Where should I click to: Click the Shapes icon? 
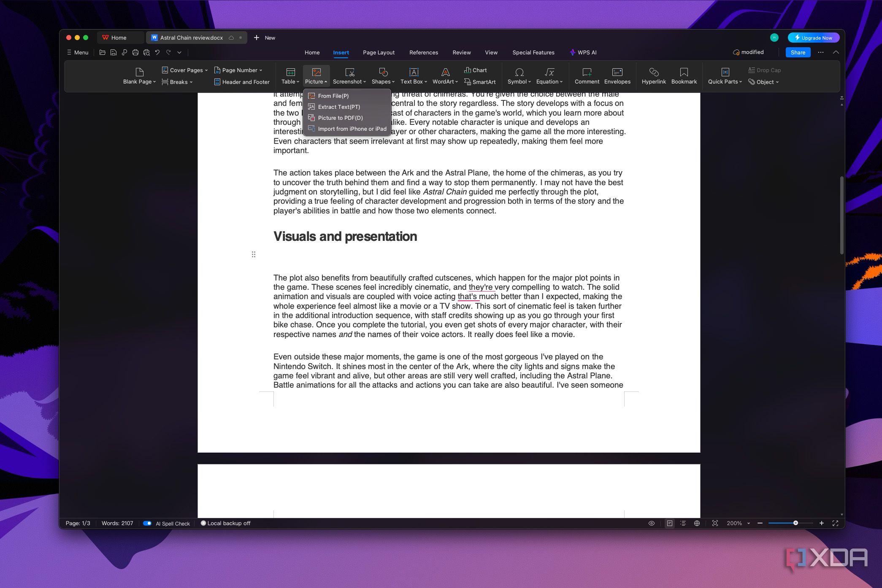[383, 72]
